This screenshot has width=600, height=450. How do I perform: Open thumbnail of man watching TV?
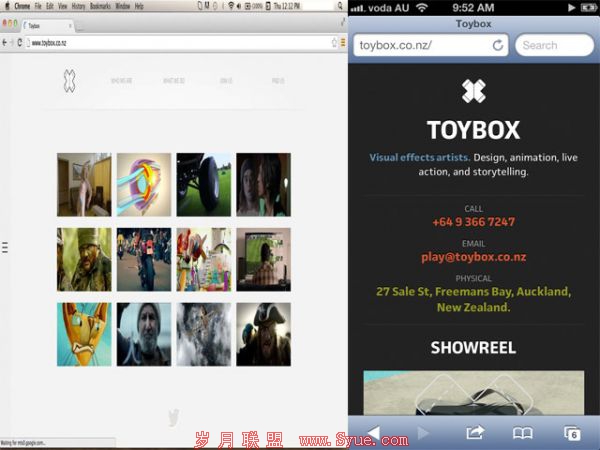pos(263,259)
